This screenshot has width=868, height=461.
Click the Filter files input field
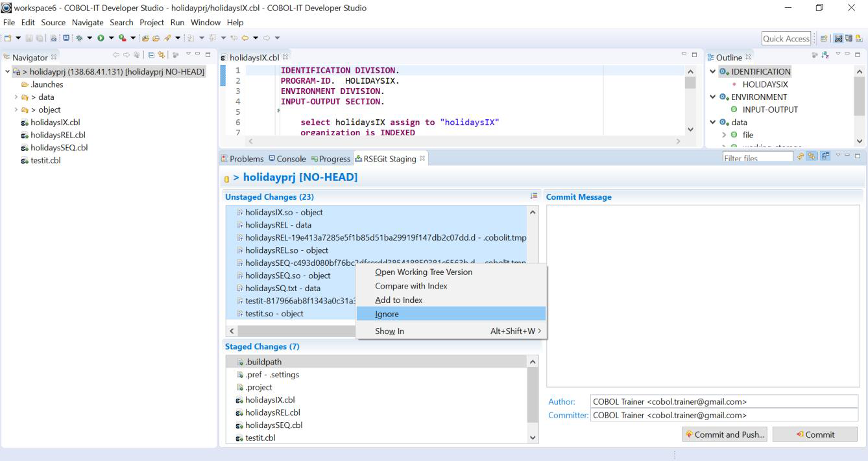coord(756,158)
